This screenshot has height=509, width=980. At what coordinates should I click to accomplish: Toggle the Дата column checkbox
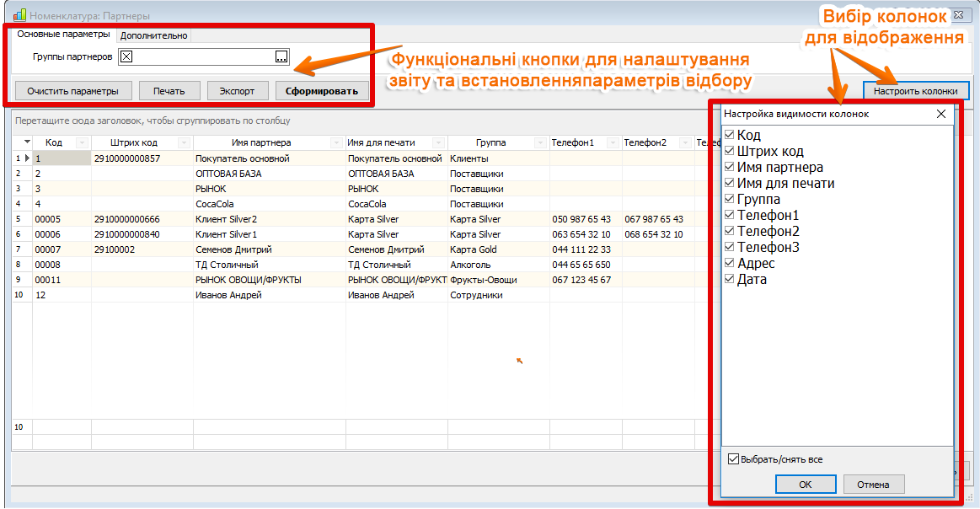pos(729,280)
